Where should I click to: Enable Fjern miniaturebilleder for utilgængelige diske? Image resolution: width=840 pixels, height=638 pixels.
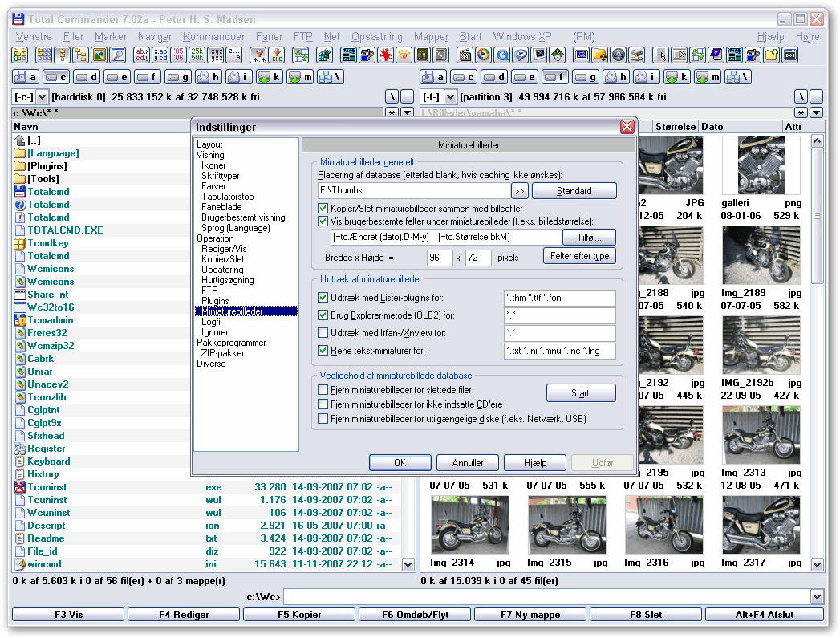323,418
